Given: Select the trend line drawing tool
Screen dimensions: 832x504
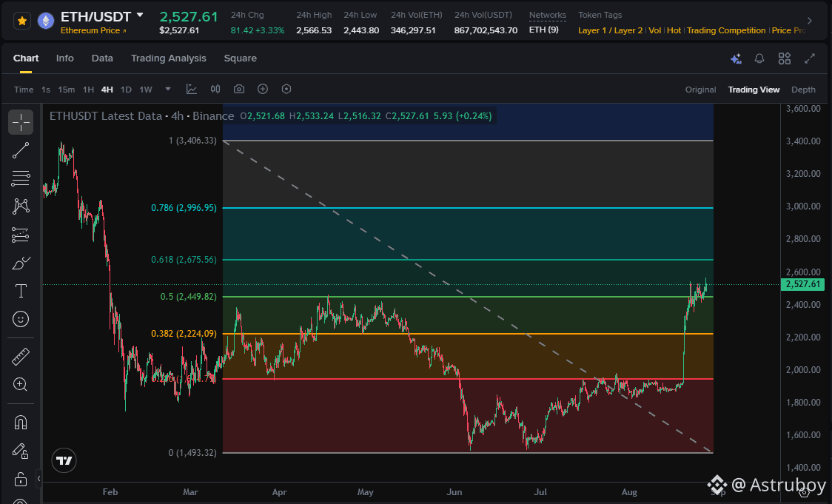Looking at the screenshot, I should [21, 151].
